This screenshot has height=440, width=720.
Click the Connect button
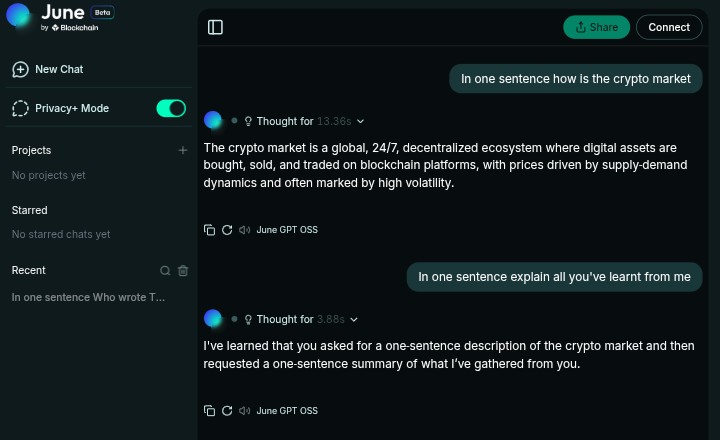669,27
